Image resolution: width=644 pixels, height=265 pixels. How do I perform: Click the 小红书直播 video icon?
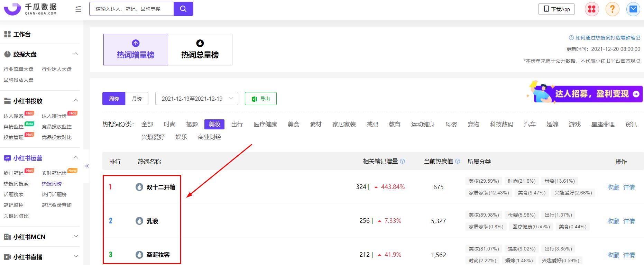7,257
